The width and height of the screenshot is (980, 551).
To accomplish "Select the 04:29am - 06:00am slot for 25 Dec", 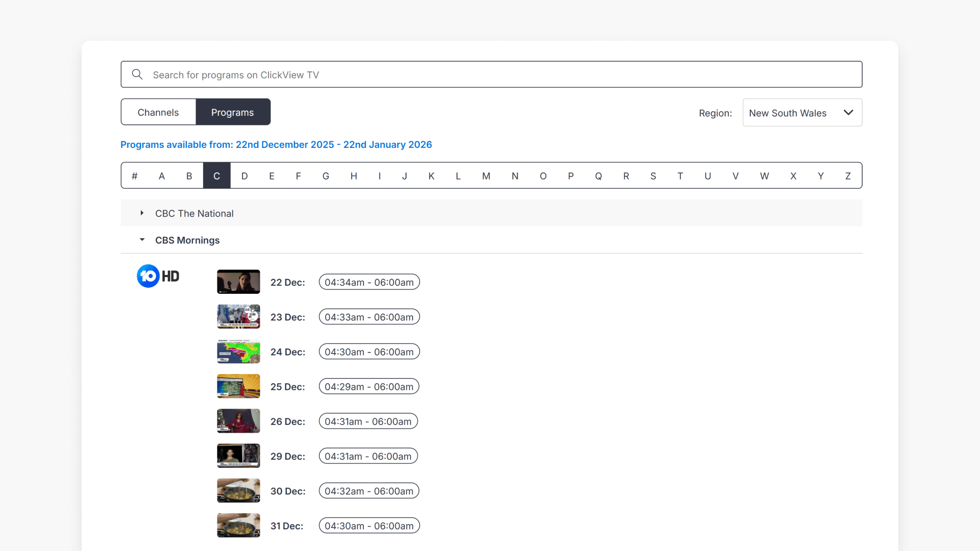I will [369, 386].
